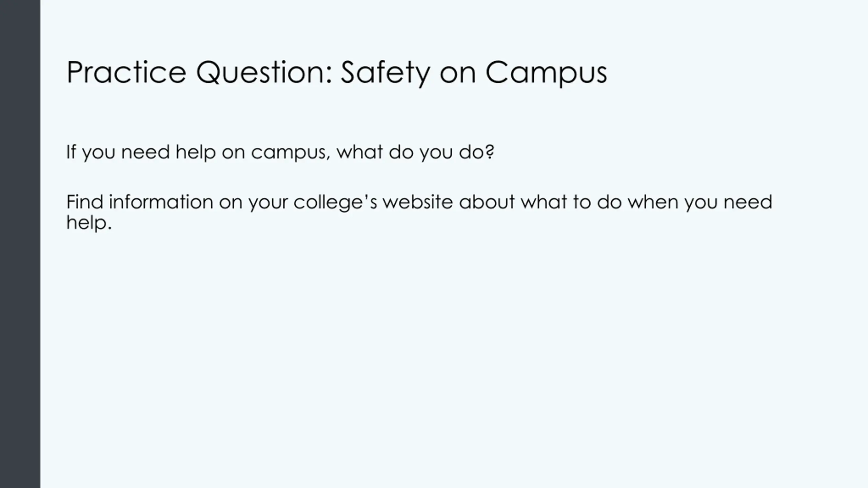Select the word 'college's' in the paragraph
Viewport: 868px width, 488px height.
pyautogui.click(x=335, y=202)
